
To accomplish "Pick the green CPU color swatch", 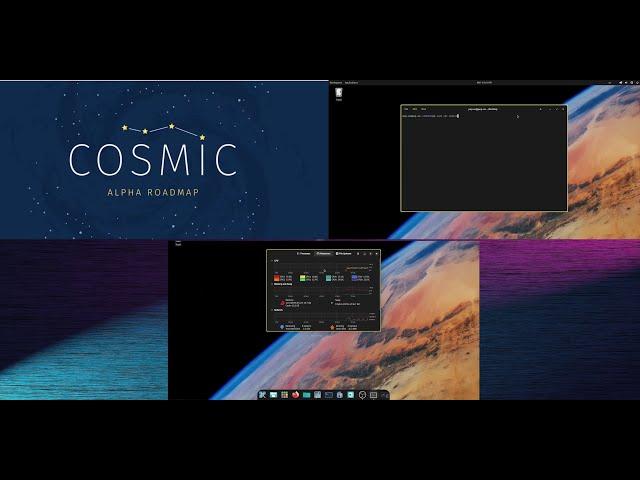I will coord(302,278).
